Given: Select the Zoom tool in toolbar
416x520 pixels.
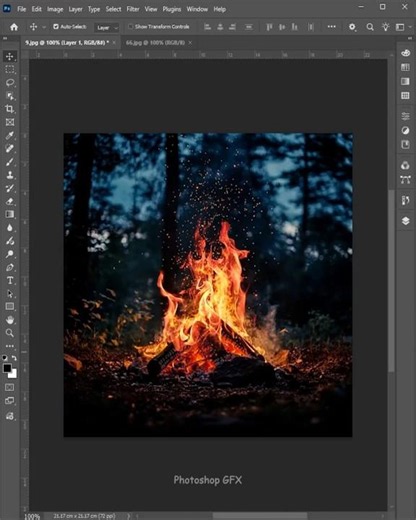Looking at the screenshot, I should [x=10, y=333].
